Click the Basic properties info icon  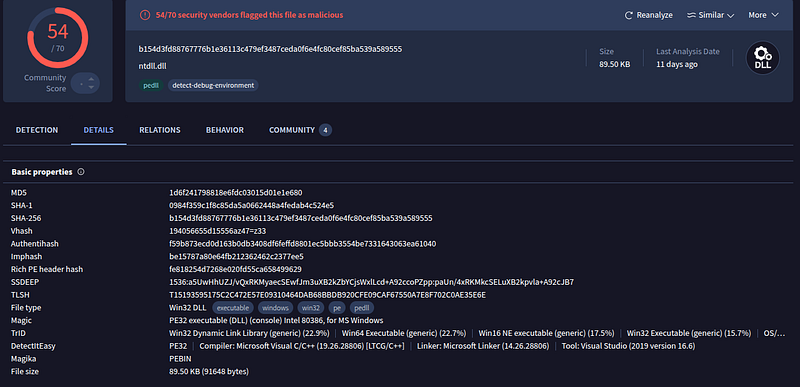81,172
